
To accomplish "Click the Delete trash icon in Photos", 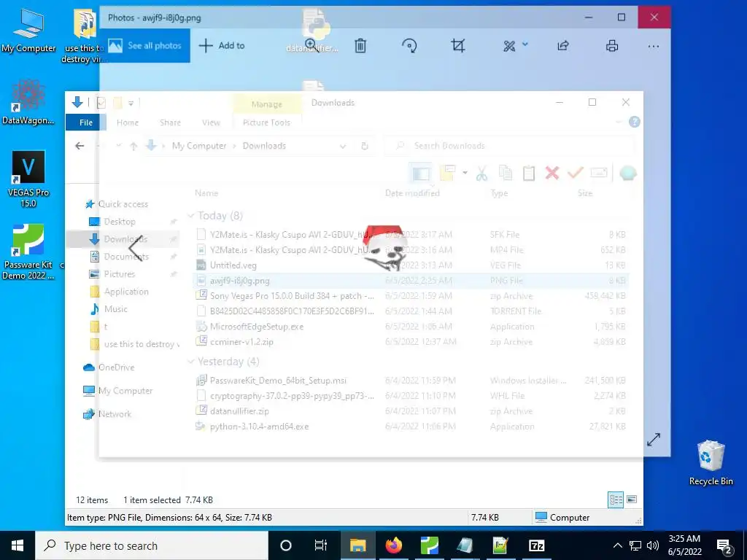I will pos(360,46).
